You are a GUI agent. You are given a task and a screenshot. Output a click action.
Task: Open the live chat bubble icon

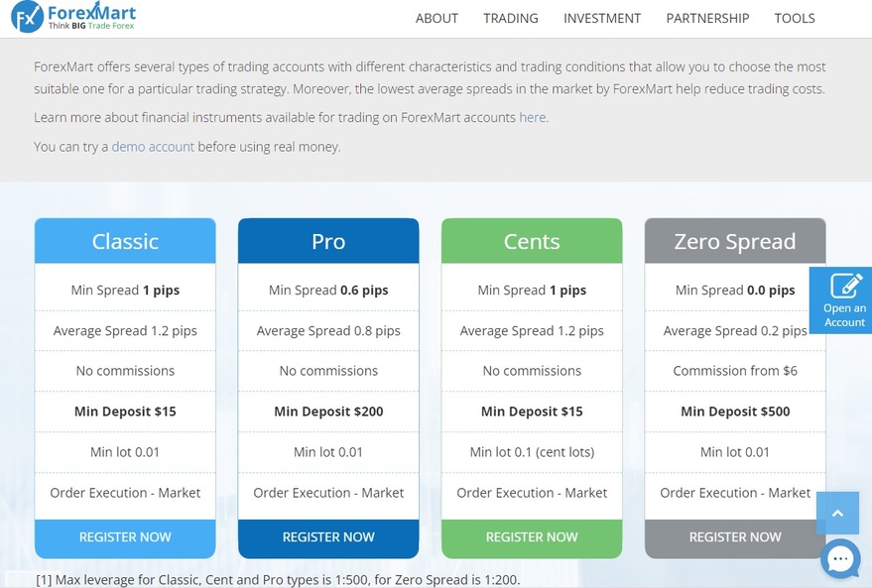click(x=840, y=559)
